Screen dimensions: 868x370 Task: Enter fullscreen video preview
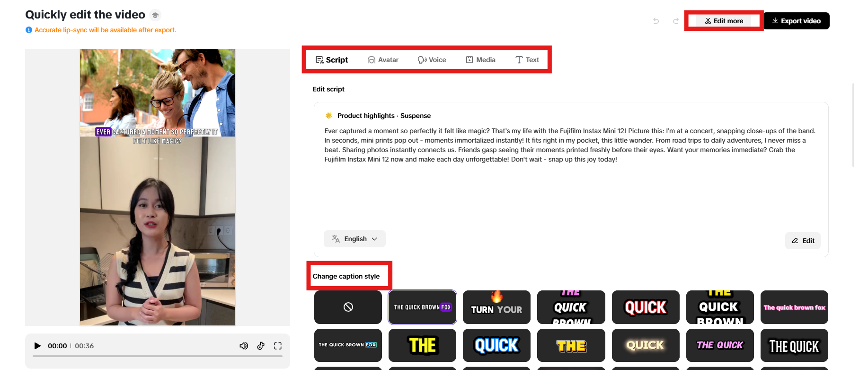278,346
